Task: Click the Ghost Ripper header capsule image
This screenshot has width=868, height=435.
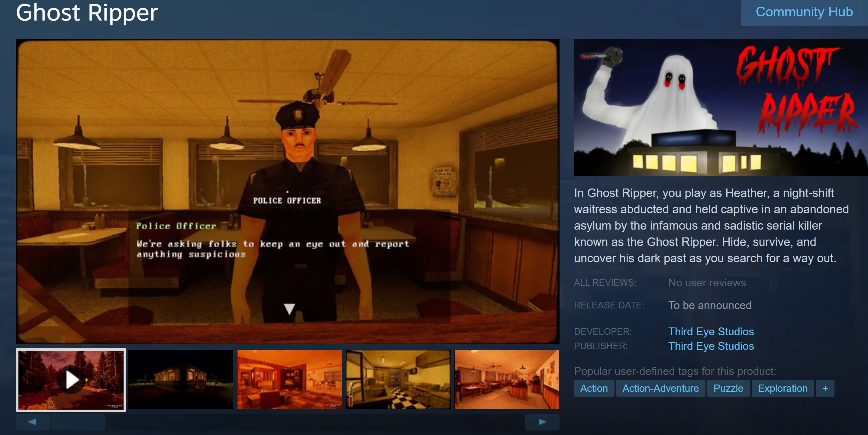Action: tap(721, 107)
